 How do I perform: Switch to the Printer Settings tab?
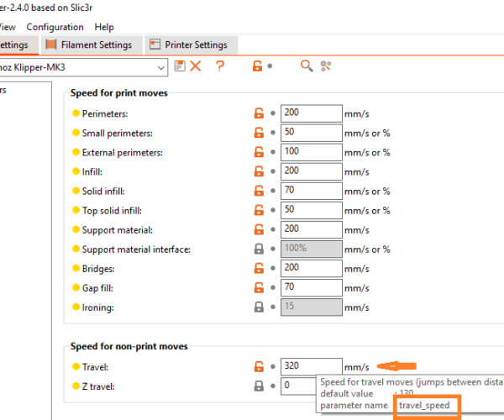click(x=191, y=45)
